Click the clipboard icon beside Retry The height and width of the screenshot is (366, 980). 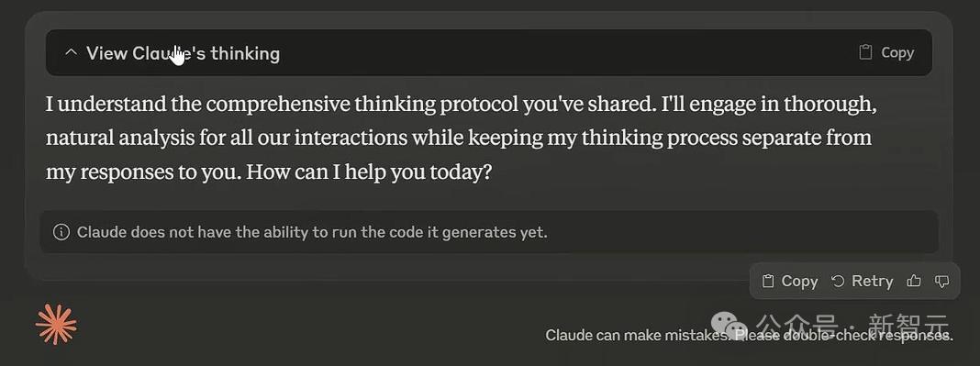pos(769,281)
